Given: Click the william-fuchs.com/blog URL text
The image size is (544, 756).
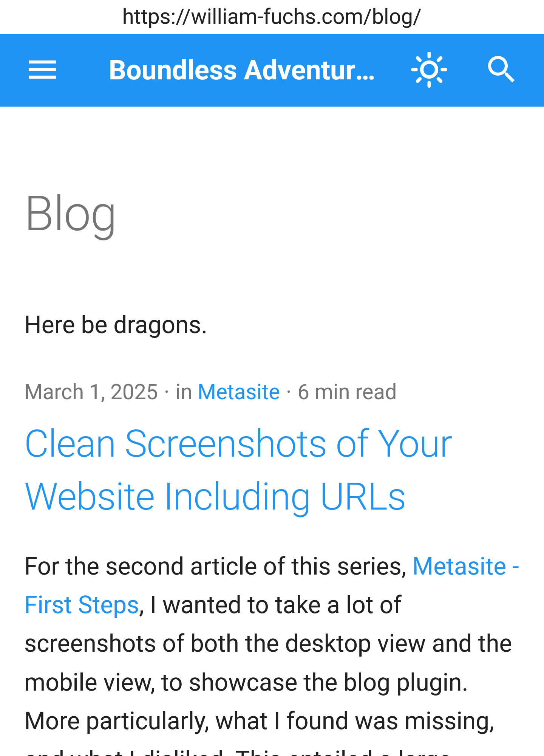Looking at the screenshot, I should click(272, 17).
